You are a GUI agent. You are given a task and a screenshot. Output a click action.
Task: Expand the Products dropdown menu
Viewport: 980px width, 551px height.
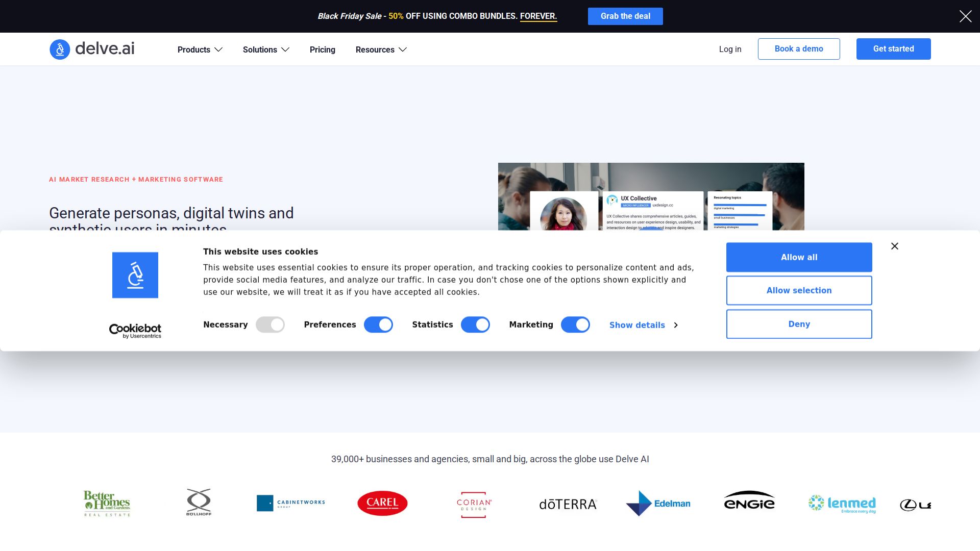coord(200,49)
